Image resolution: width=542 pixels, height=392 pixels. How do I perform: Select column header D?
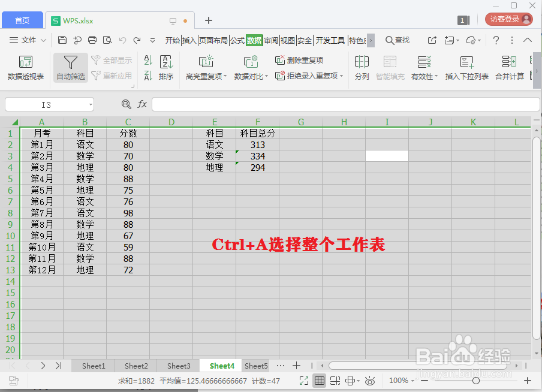point(171,122)
